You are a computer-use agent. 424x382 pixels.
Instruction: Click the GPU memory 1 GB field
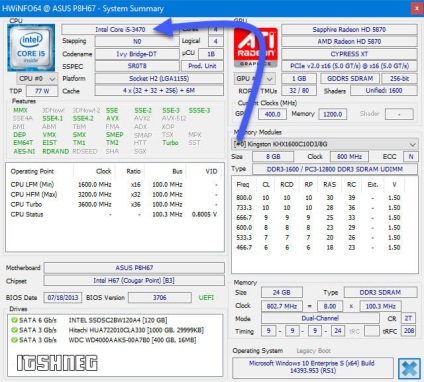299,79
